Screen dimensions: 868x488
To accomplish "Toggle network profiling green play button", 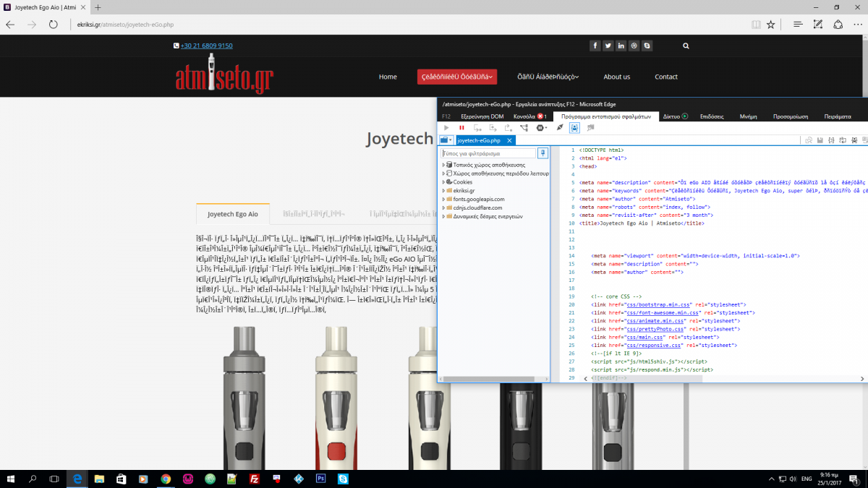I will [x=684, y=116].
